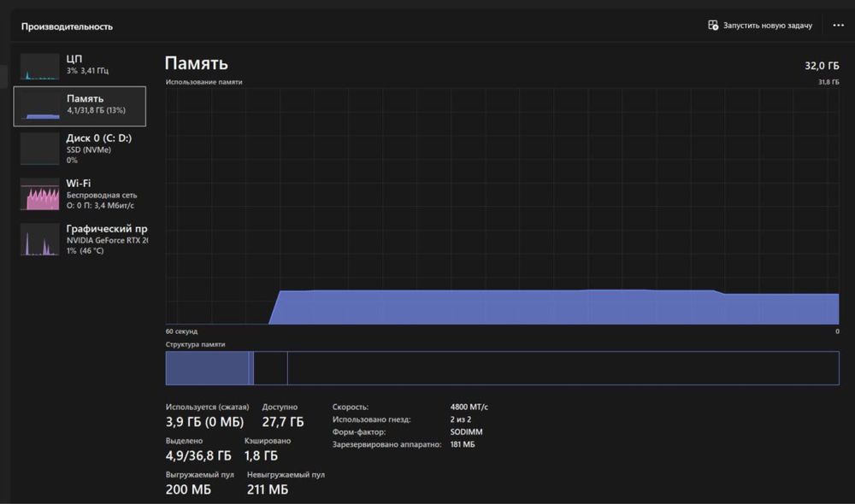Viewport: 855px width, 504px height.
Task: Select Диск 0 (C: D:) item
Action: (80, 148)
